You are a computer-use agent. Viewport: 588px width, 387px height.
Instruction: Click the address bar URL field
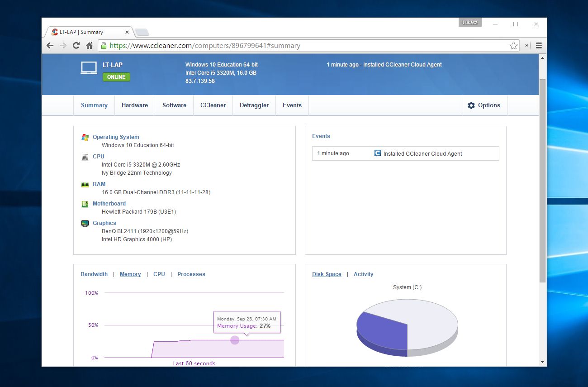pyautogui.click(x=309, y=45)
